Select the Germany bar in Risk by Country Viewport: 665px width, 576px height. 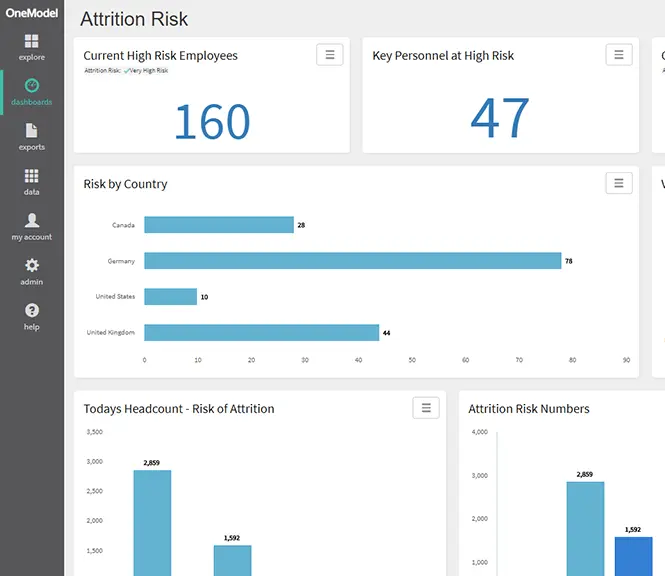352,261
